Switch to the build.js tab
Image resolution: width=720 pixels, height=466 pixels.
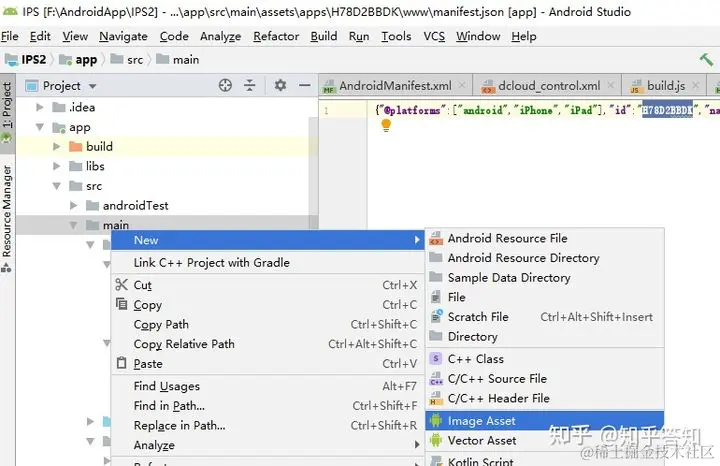click(666, 85)
